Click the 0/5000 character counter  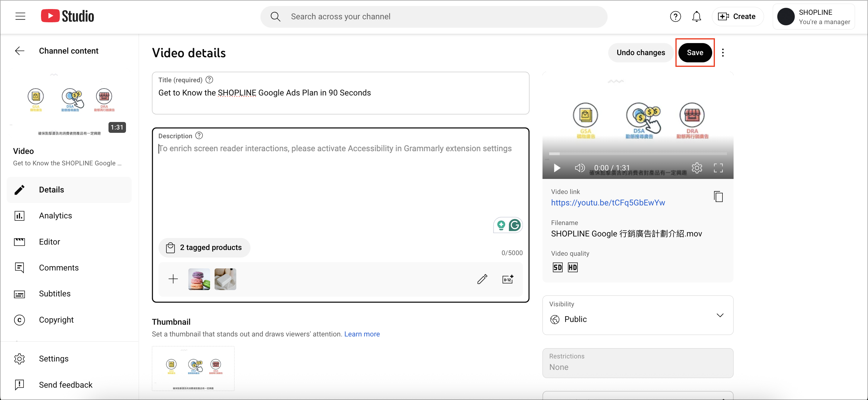point(512,253)
